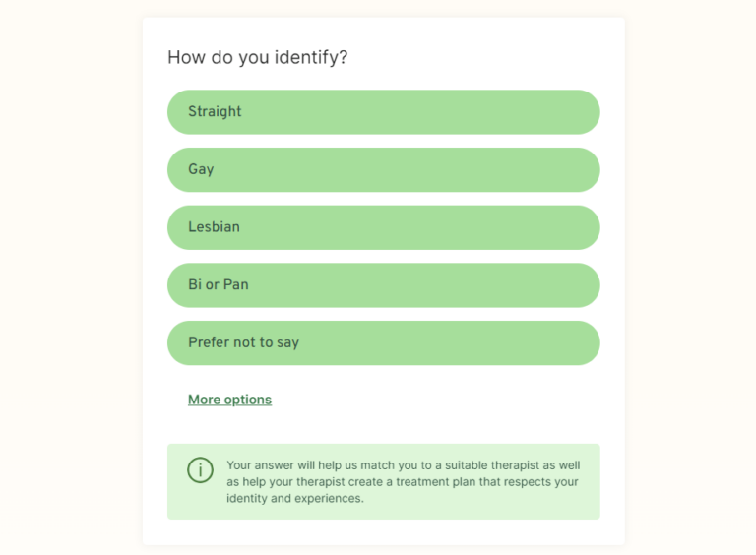Show additional identity choices via More options

(x=229, y=400)
